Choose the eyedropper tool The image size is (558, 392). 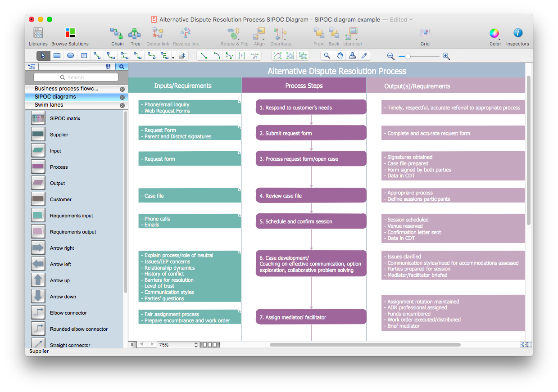(365, 56)
